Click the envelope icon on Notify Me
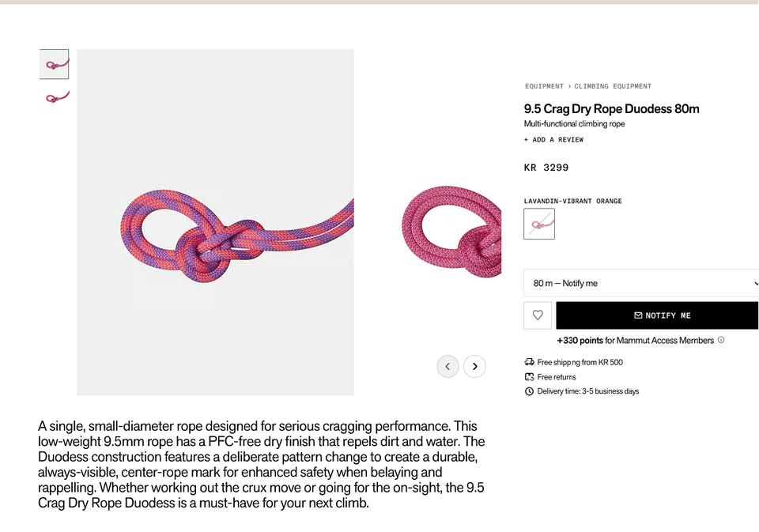This screenshot has height=532, width=759. click(638, 315)
